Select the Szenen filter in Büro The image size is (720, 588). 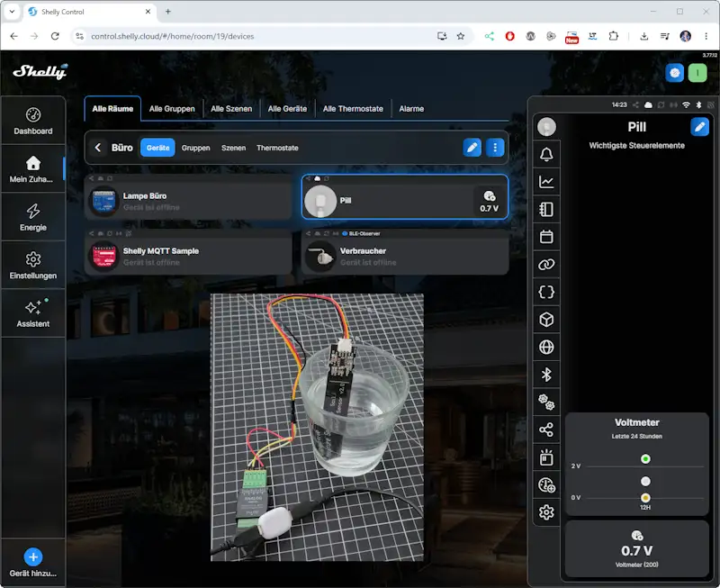233,148
